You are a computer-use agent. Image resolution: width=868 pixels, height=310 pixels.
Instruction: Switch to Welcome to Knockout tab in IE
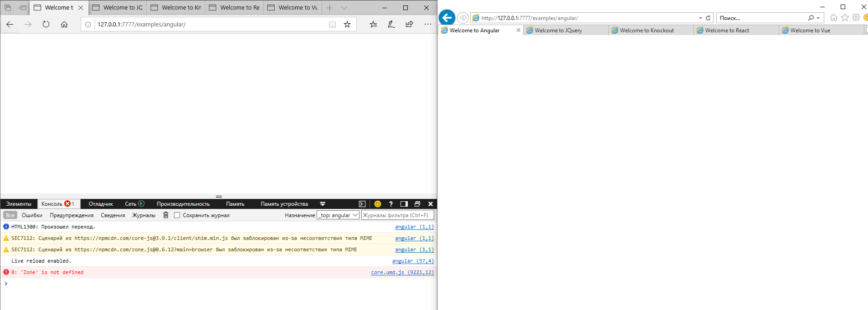tap(651, 30)
